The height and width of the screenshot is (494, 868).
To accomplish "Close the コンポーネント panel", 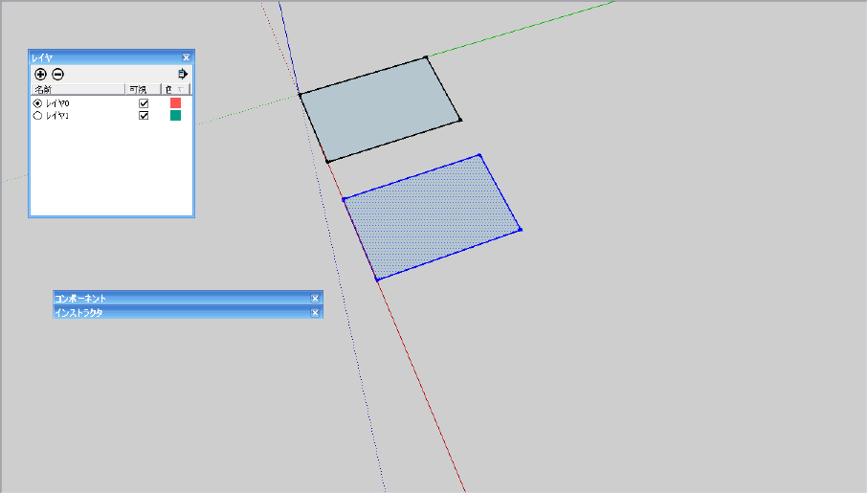I will 315,299.
